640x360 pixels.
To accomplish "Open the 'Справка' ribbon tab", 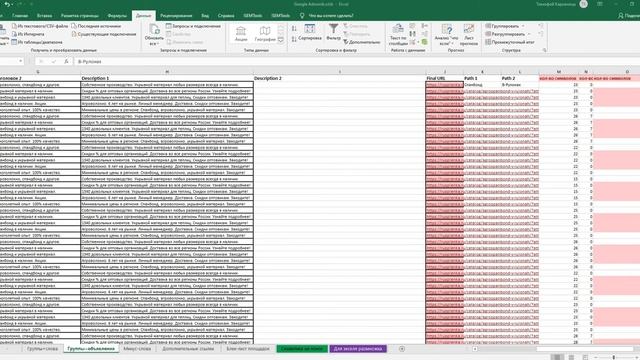I will pyautogui.click(x=226, y=16).
